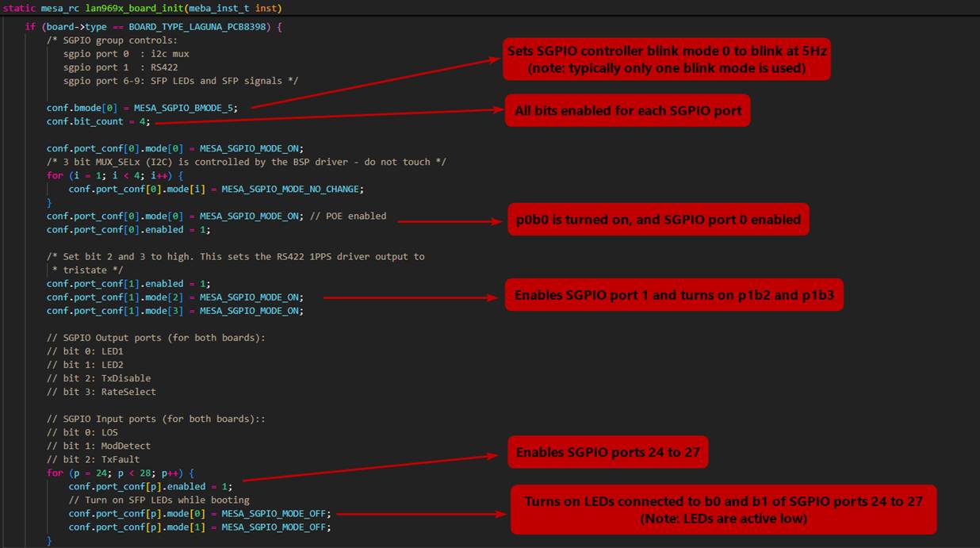
Task: Click the line 'conf.bit_count = 4;'
Action: pyautogui.click(x=98, y=121)
